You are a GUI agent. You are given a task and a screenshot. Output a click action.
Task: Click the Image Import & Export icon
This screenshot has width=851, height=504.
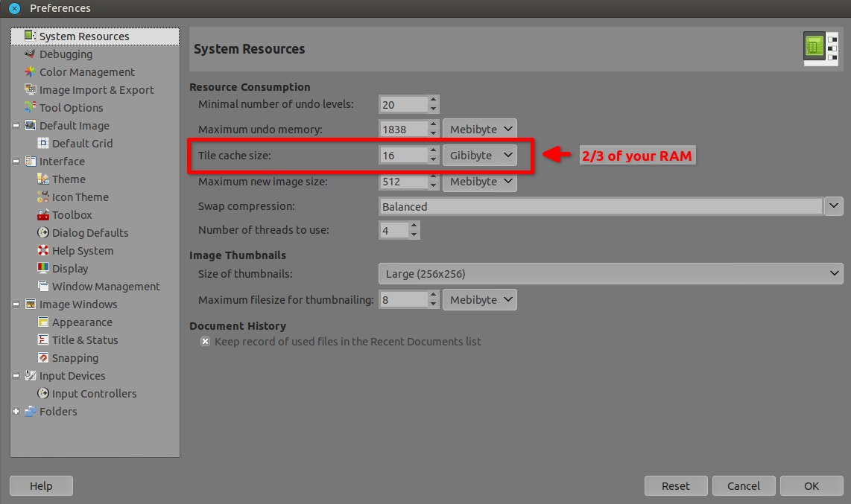coord(30,89)
